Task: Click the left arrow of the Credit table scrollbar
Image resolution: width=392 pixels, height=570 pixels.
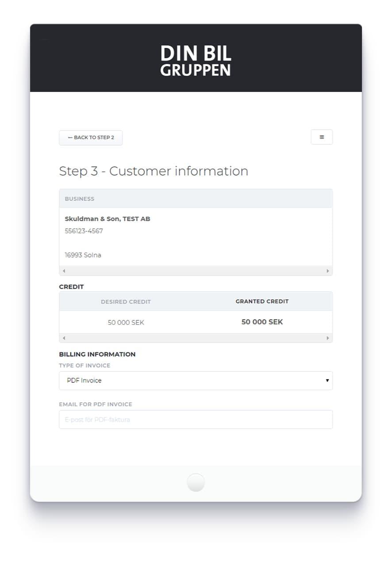Action: pos(64,338)
